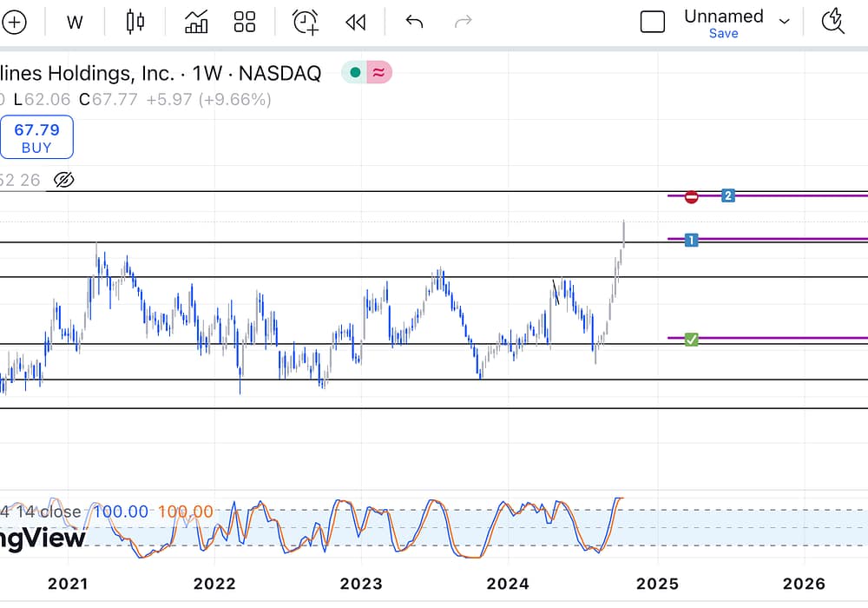
Task: Undo the last chart action
Action: pos(414,23)
